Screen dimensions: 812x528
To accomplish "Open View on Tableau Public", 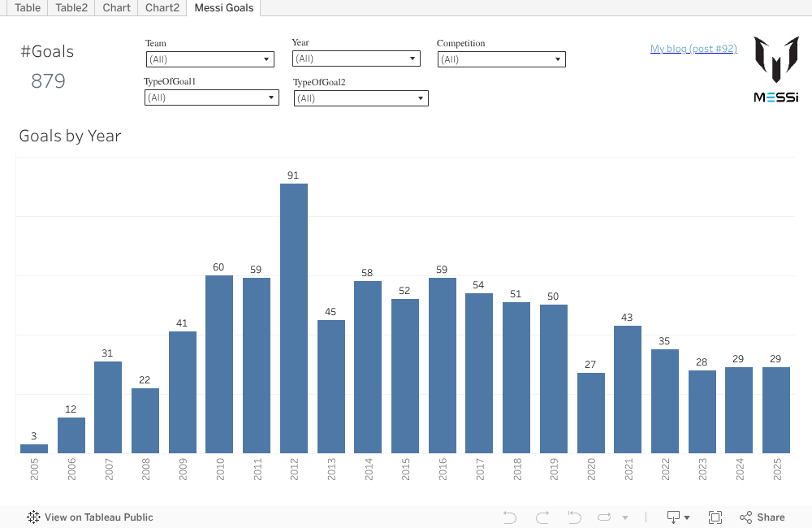I will pyautogui.click(x=89, y=517).
